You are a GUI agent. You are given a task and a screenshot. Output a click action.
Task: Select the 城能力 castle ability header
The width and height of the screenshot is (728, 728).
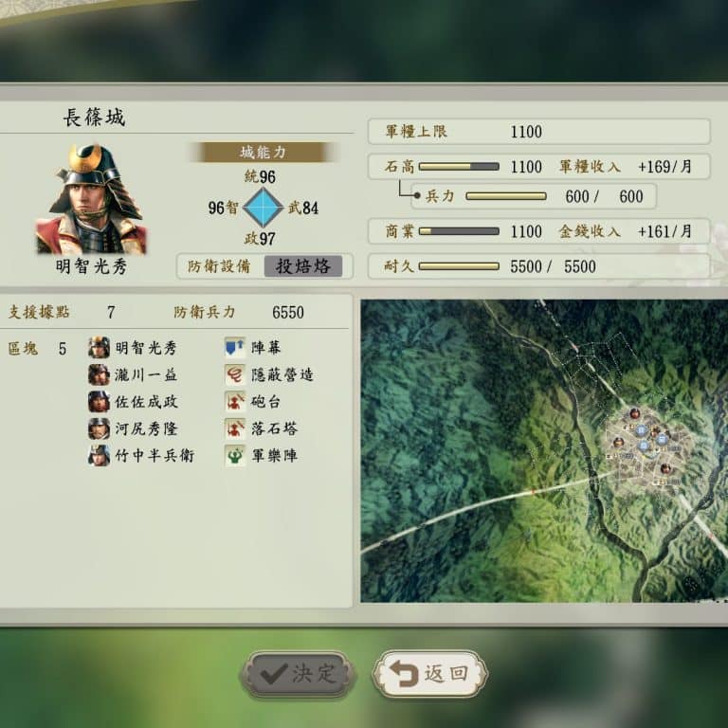[x=264, y=152]
